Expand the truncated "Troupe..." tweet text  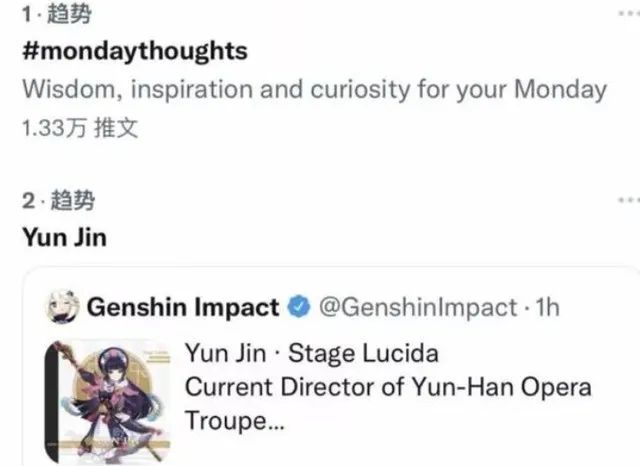(x=236, y=421)
